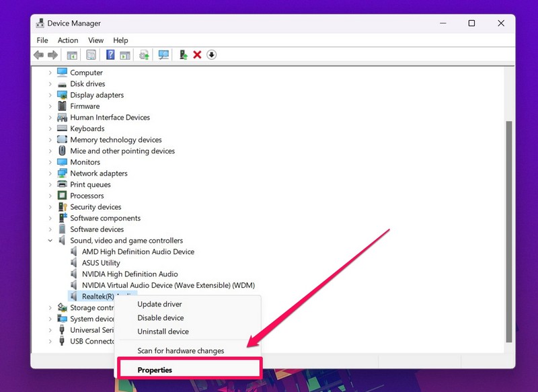Click the Help toolbar icon with question mark
The image size is (538, 392).
(110, 55)
